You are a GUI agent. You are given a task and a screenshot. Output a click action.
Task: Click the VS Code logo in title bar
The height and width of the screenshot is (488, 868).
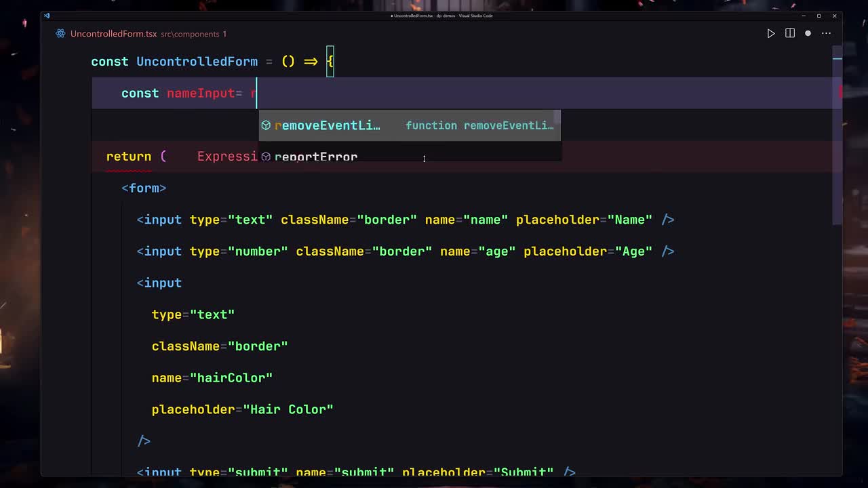(x=47, y=16)
